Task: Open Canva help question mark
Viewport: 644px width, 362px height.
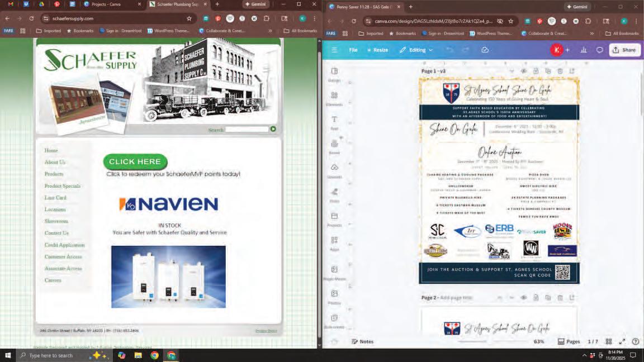Action: [x=636, y=341]
